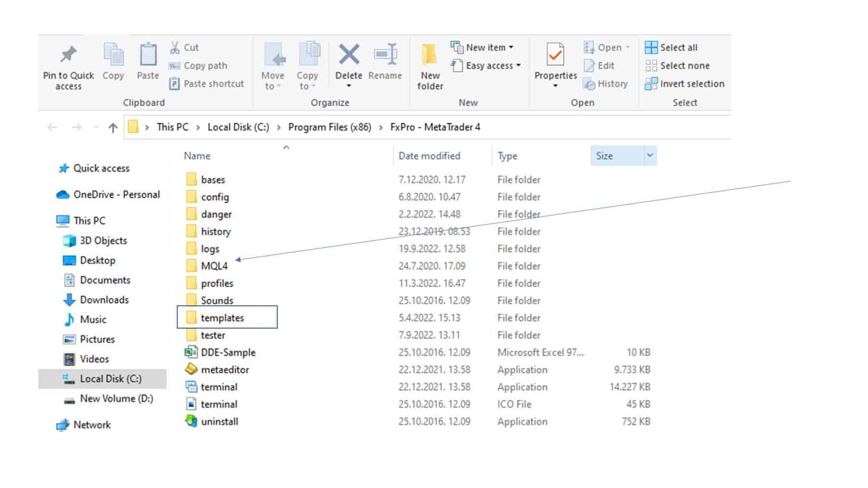Image resolution: width=868 pixels, height=488 pixels.
Task: Click the History ribbon command
Action: click(605, 83)
